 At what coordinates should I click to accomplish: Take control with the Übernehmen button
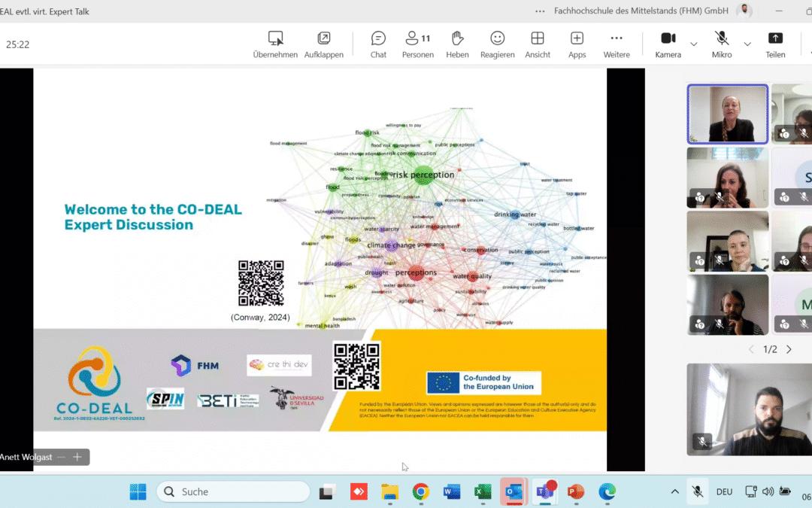coord(275,44)
